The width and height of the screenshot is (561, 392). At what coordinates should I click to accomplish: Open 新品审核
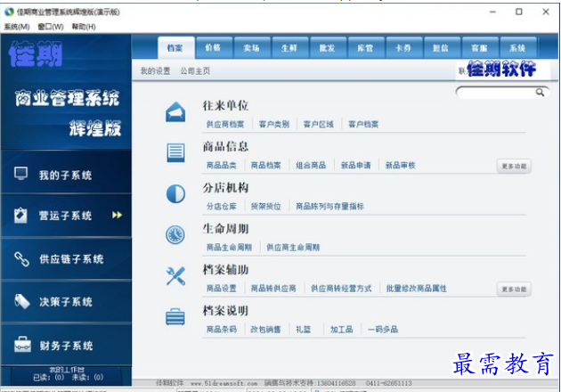[x=400, y=165]
